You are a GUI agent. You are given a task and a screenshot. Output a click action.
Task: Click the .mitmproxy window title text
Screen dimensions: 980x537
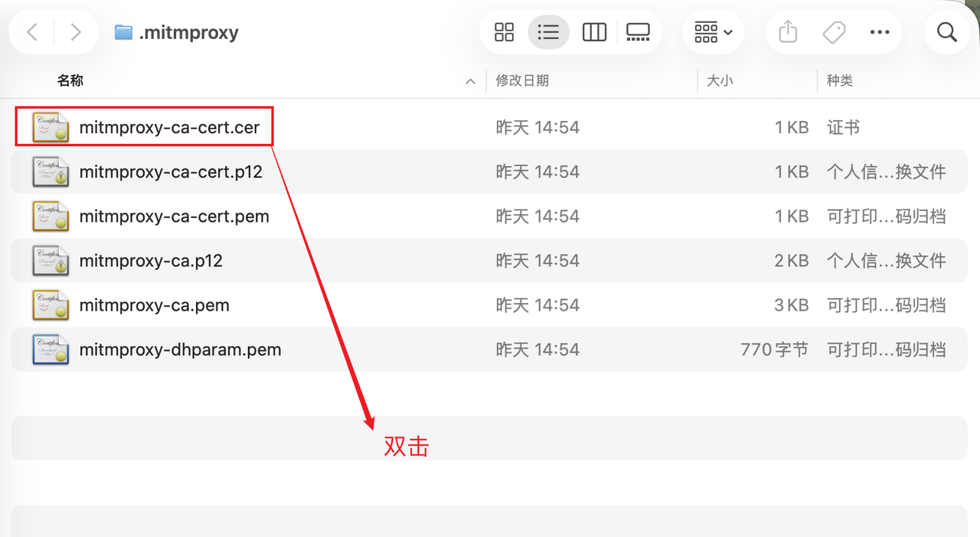tap(189, 33)
